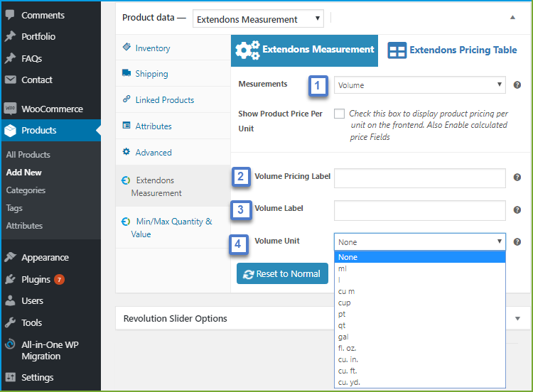This screenshot has width=533, height=392.
Task: Select gal in the Volume Unit list
Action: 420,337
